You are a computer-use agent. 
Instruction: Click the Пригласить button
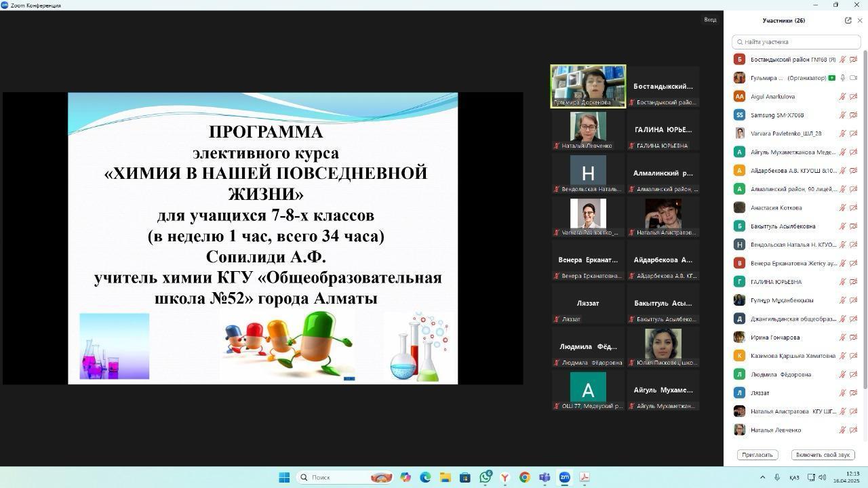[757, 455]
